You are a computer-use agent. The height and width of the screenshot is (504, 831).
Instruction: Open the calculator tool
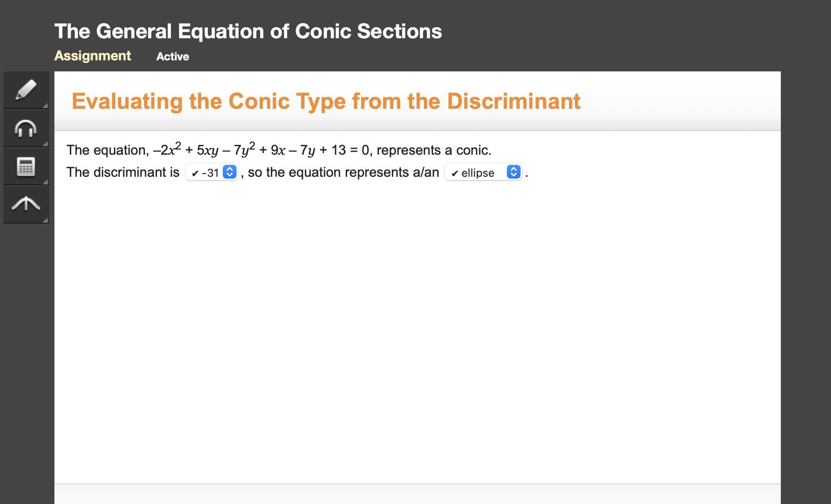pos(26,166)
